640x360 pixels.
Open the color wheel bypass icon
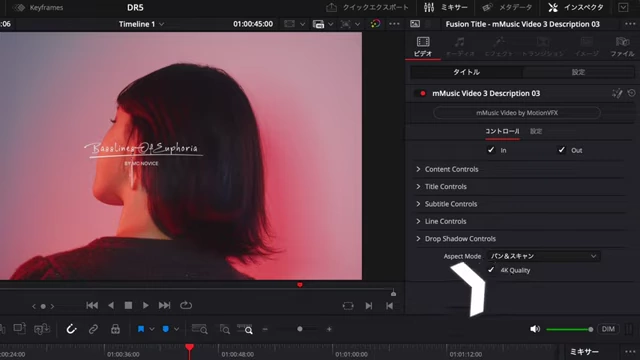(x=376, y=24)
